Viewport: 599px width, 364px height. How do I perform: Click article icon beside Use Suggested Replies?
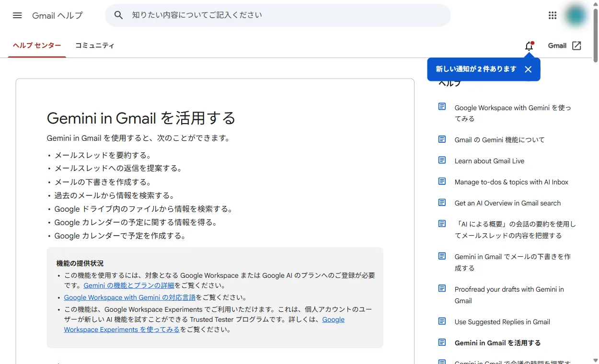[442, 321]
